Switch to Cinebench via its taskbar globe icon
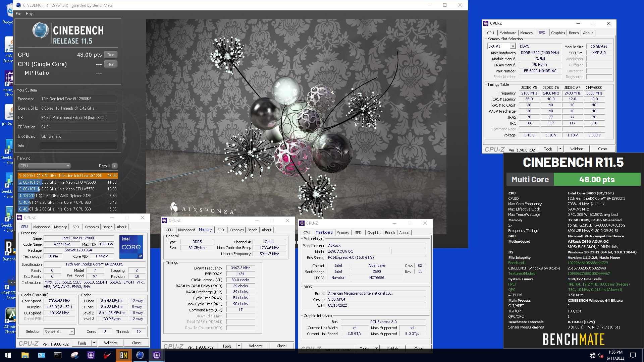The image size is (644, 362). (140, 355)
